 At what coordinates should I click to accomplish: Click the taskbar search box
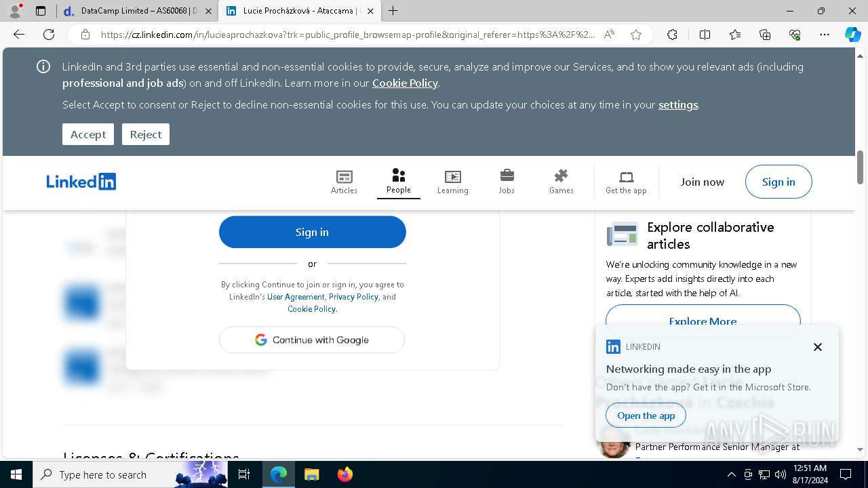(x=130, y=474)
